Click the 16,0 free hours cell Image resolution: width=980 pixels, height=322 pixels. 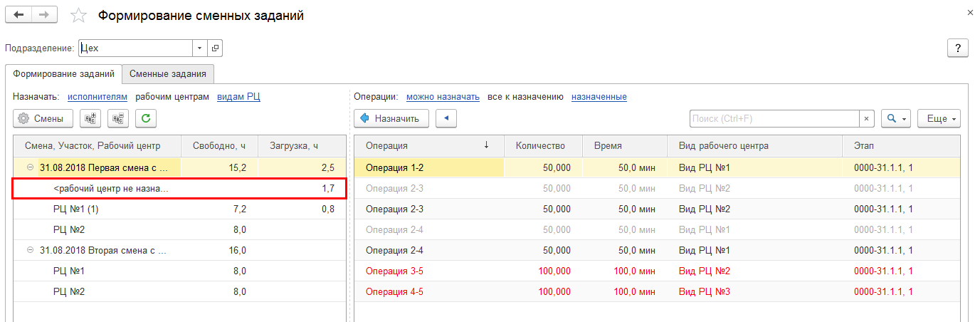point(219,251)
